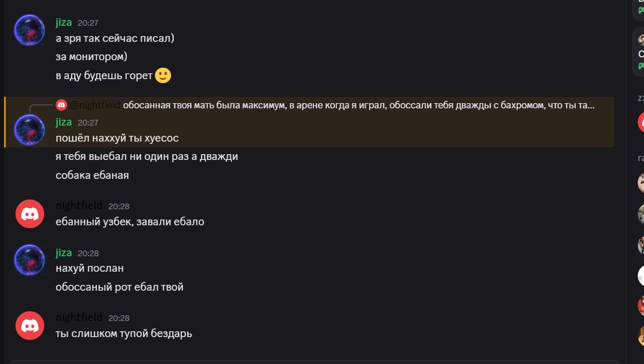Jump to the quoted message via reply preview text
644x364 pixels.
click(x=358, y=105)
